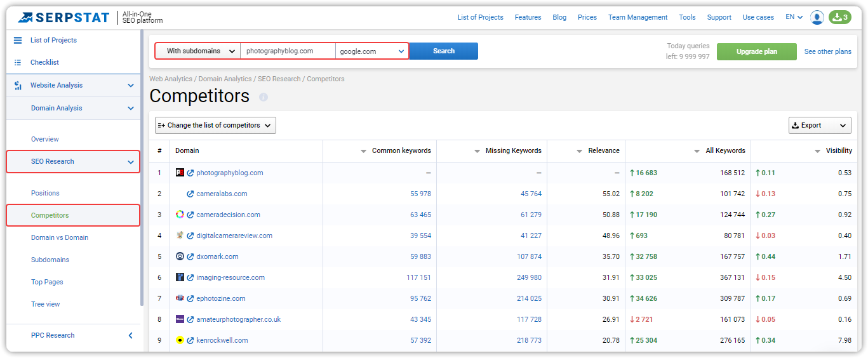
Task: Click the Serpstat logo
Action: pos(63,17)
